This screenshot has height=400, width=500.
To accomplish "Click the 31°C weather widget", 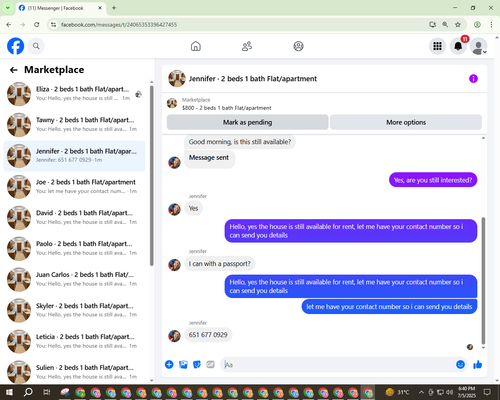I will (397, 392).
